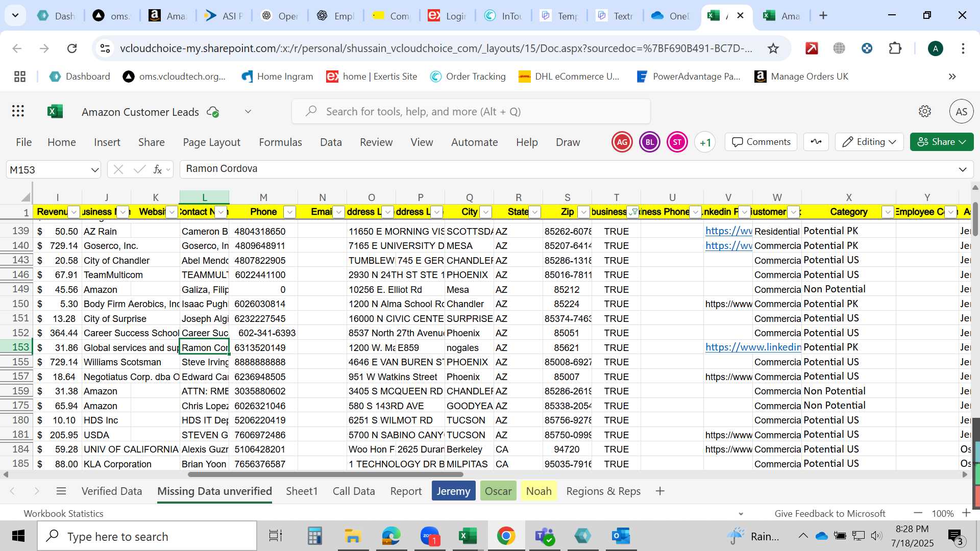Open Outlook from the taskbar

[621, 536]
